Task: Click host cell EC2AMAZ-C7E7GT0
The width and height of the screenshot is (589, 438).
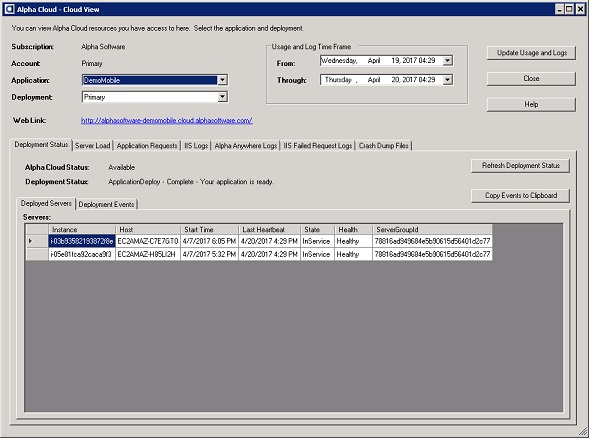Action: pos(148,241)
